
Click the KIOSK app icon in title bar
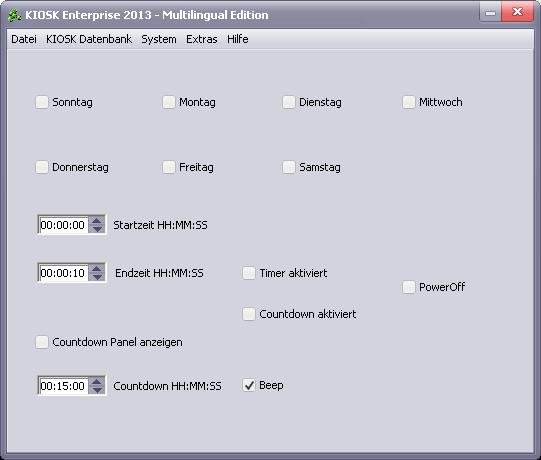click(14, 15)
